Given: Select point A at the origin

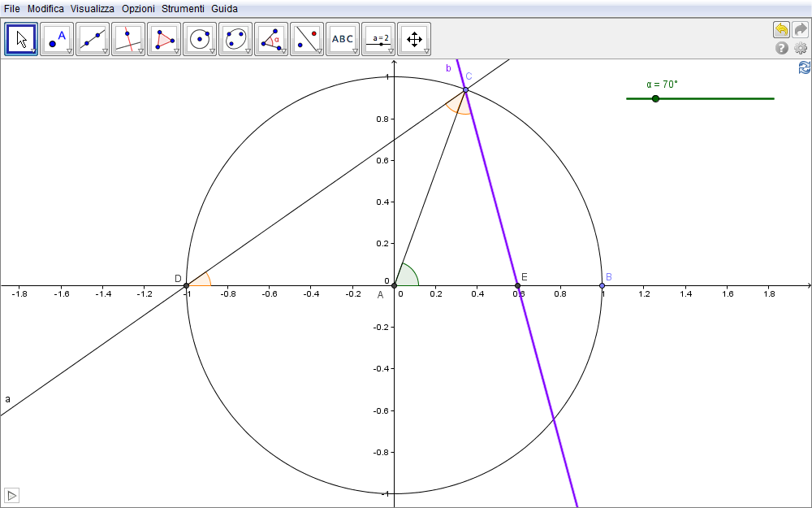Looking at the screenshot, I should click(x=394, y=285).
